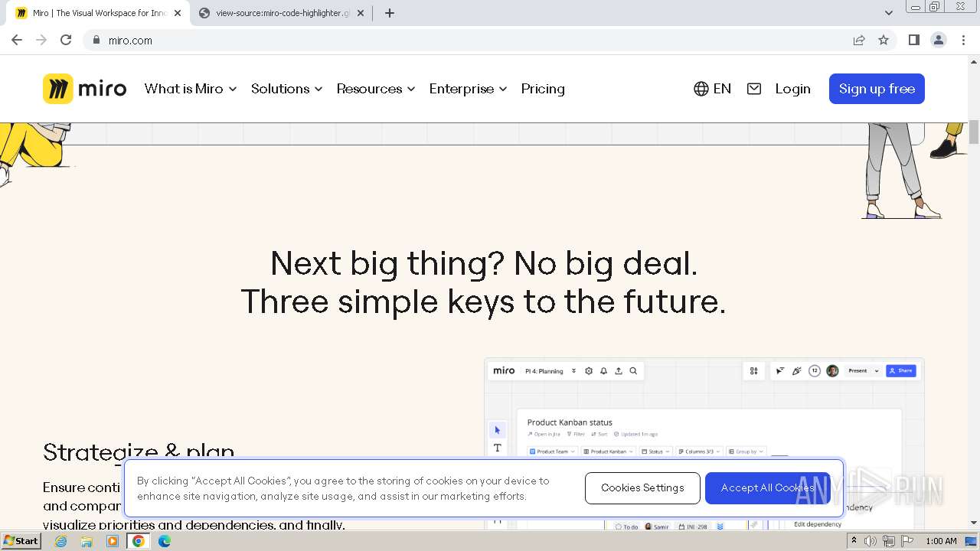The image size is (980, 551).
Task: Reload the page with the refresh icon
Action: pos(66,40)
